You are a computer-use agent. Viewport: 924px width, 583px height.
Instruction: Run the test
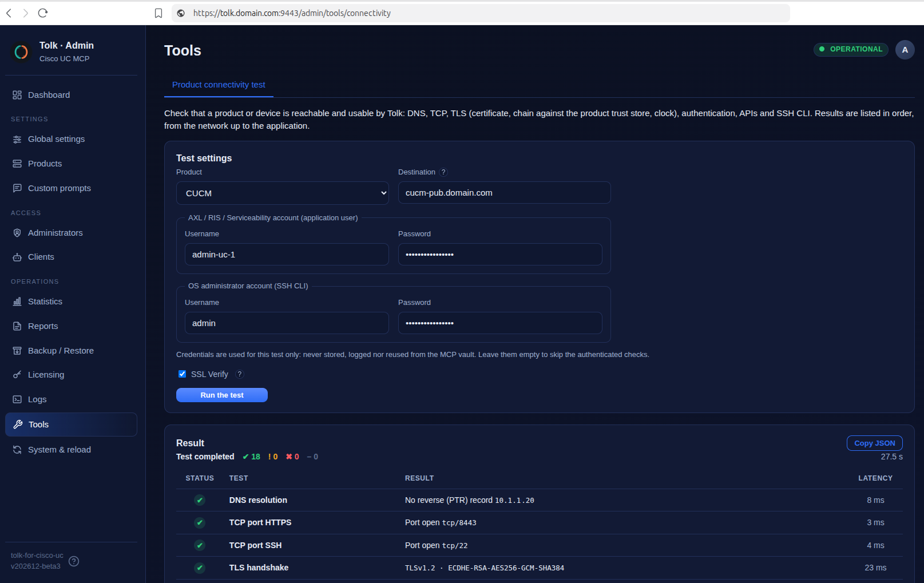[x=222, y=395]
